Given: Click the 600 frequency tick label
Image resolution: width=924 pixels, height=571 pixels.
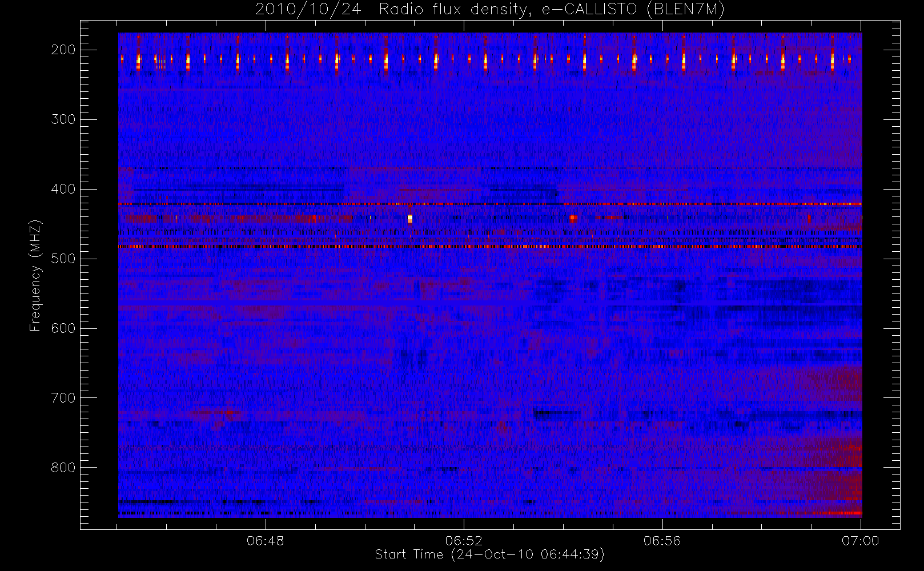Looking at the screenshot, I should [63, 328].
